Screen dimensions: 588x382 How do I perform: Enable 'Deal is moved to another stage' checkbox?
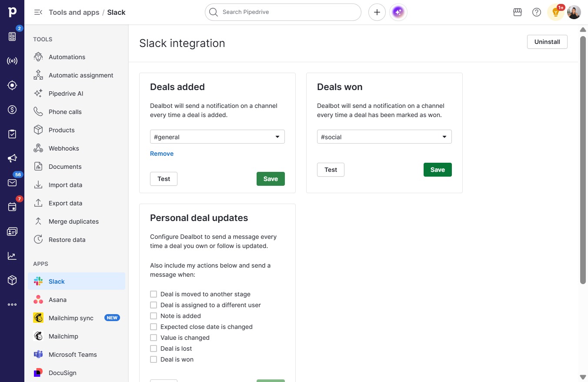(154, 294)
